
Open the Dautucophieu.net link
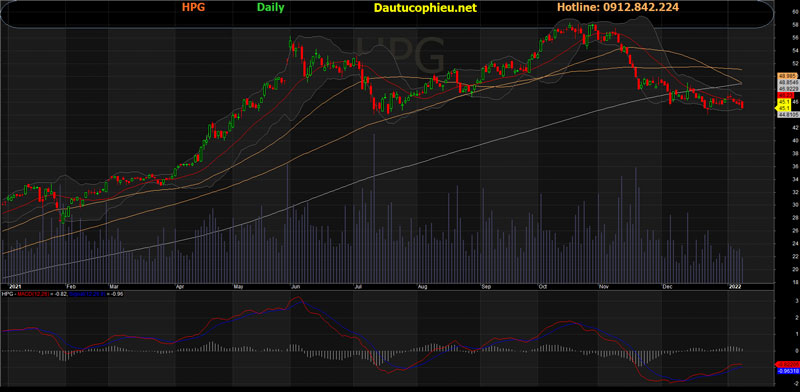pyautogui.click(x=426, y=8)
